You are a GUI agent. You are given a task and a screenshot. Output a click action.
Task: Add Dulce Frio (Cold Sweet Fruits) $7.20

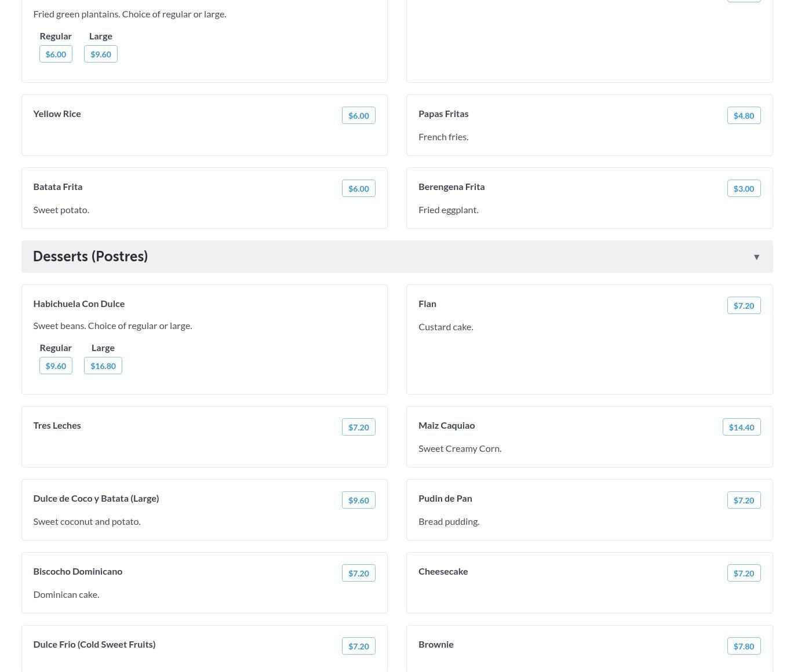[358, 646]
